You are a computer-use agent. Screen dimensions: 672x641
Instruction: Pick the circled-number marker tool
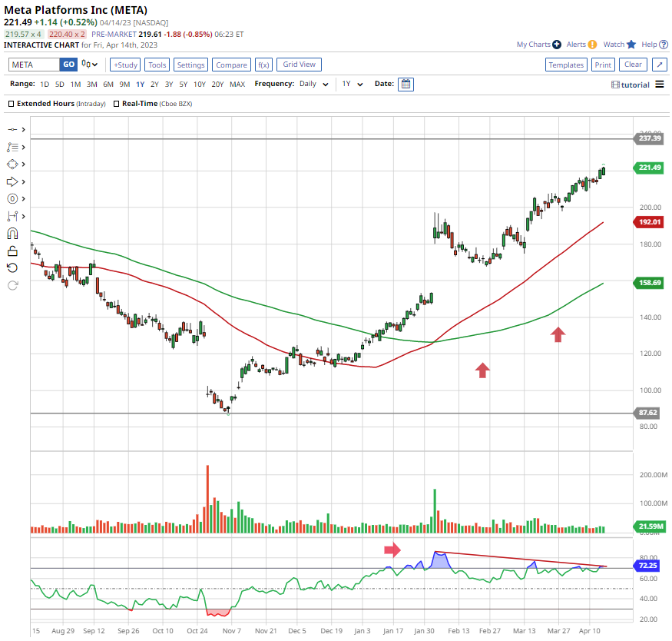click(12, 199)
